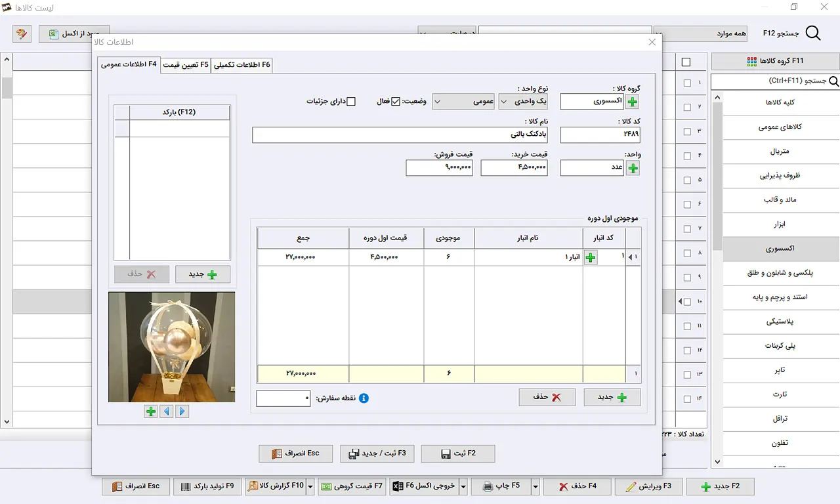Switch to F5 تعیین قیمت tab
The width and height of the screenshot is (840, 504).
click(x=186, y=65)
